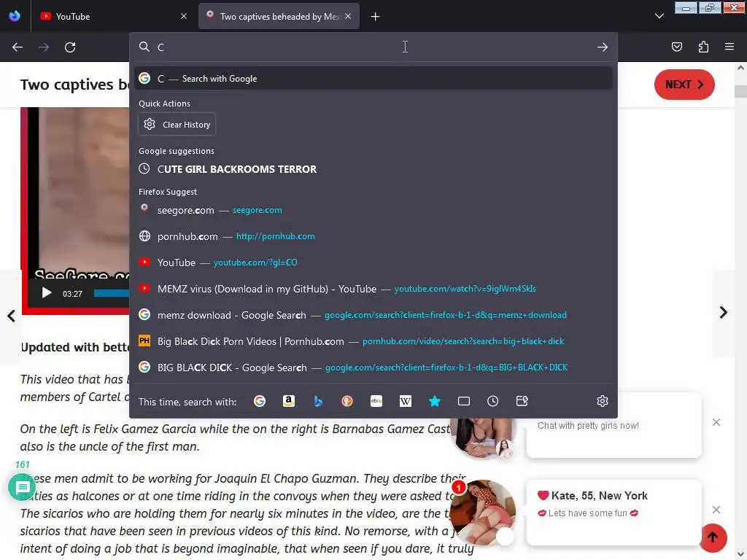Open search settings gear in dropdown
Screen dimensions: 747x560
[602, 401]
